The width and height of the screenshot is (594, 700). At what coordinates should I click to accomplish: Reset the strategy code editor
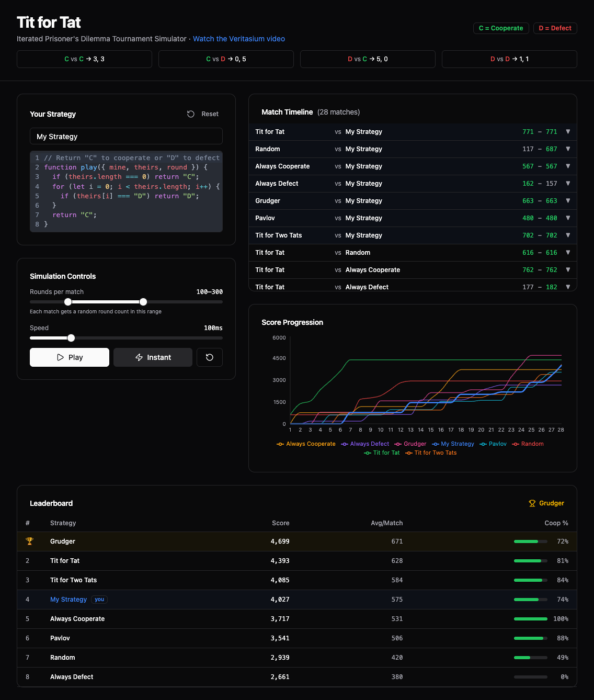pos(203,114)
